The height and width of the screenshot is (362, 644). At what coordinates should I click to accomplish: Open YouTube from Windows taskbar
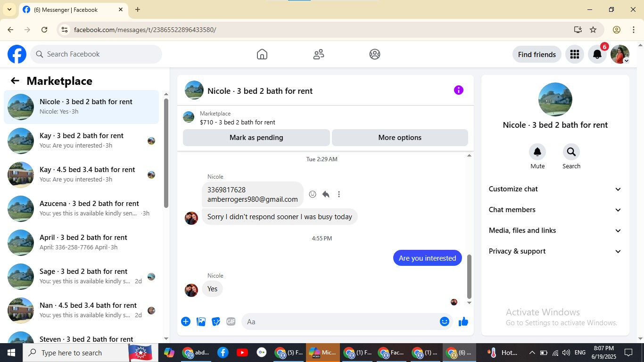pos(242,353)
